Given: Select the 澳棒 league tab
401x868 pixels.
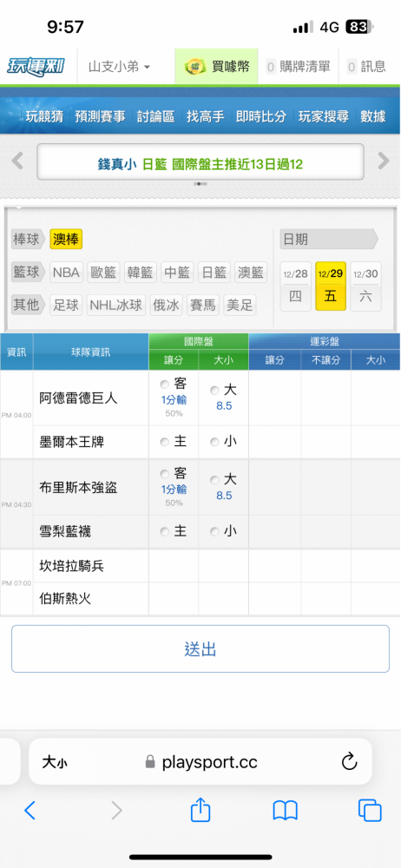Looking at the screenshot, I should click(66, 240).
